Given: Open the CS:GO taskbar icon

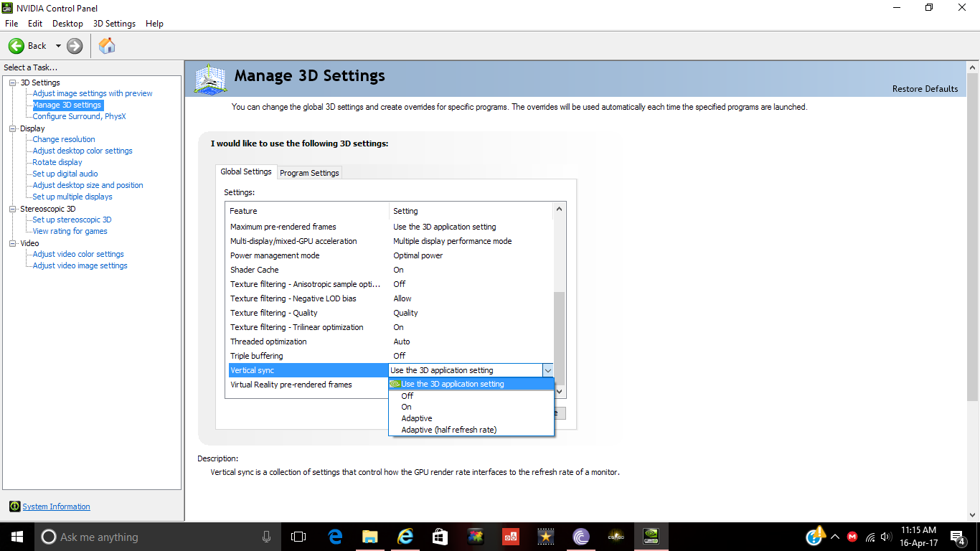Looking at the screenshot, I should pyautogui.click(x=616, y=537).
